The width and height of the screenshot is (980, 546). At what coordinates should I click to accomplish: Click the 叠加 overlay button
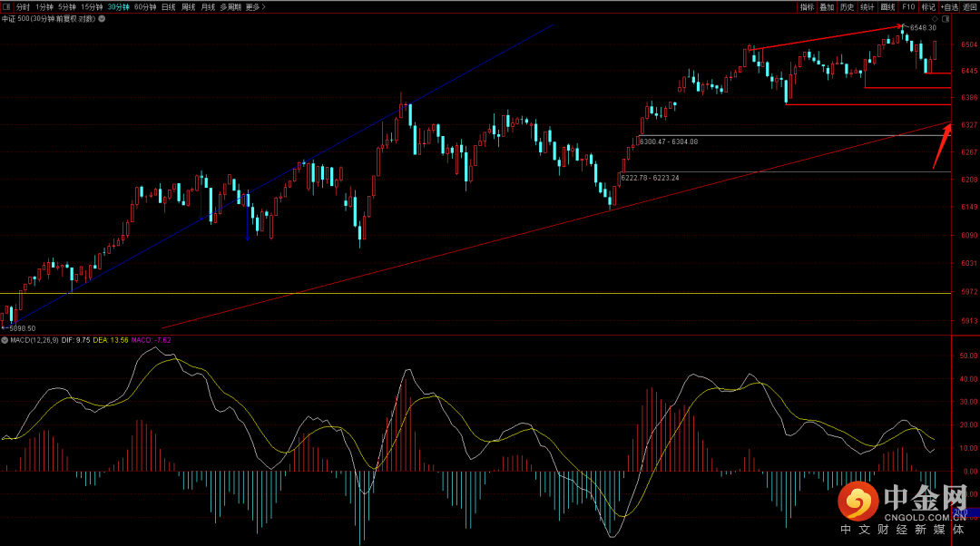coord(827,7)
